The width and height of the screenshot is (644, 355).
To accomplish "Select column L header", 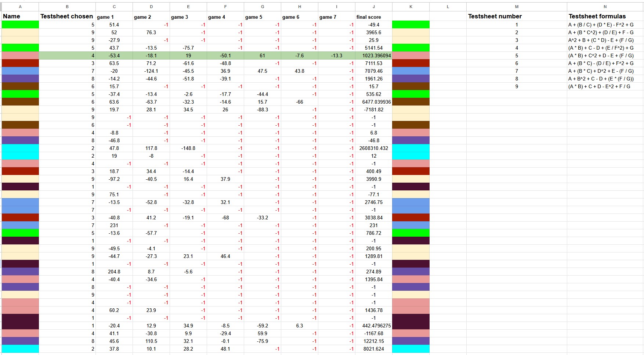I will (448, 7).
